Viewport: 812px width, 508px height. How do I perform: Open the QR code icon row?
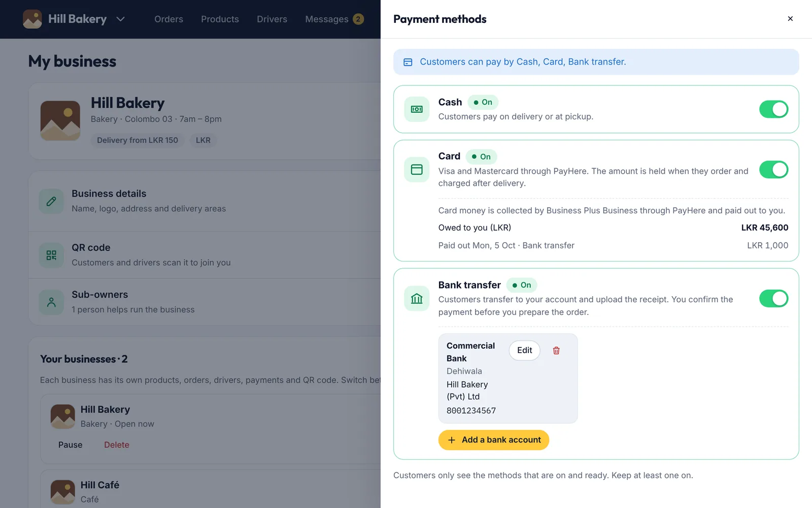[51, 255]
